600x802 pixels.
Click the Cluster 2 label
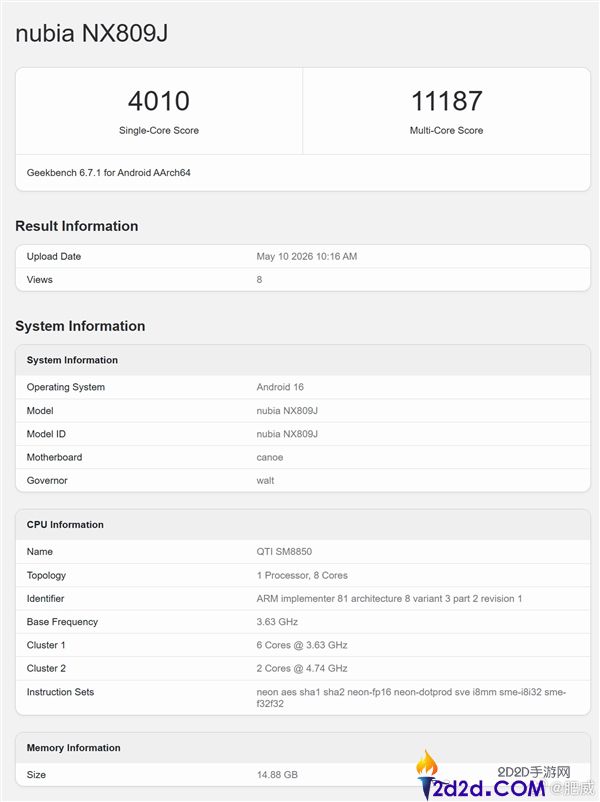click(46, 669)
